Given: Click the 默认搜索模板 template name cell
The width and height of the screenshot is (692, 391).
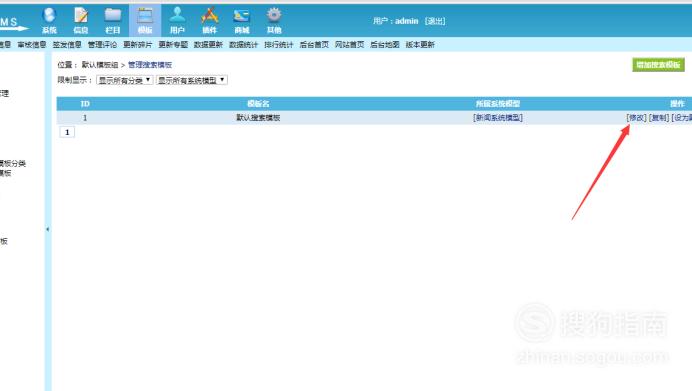Looking at the screenshot, I should pyautogui.click(x=258, y=118).
